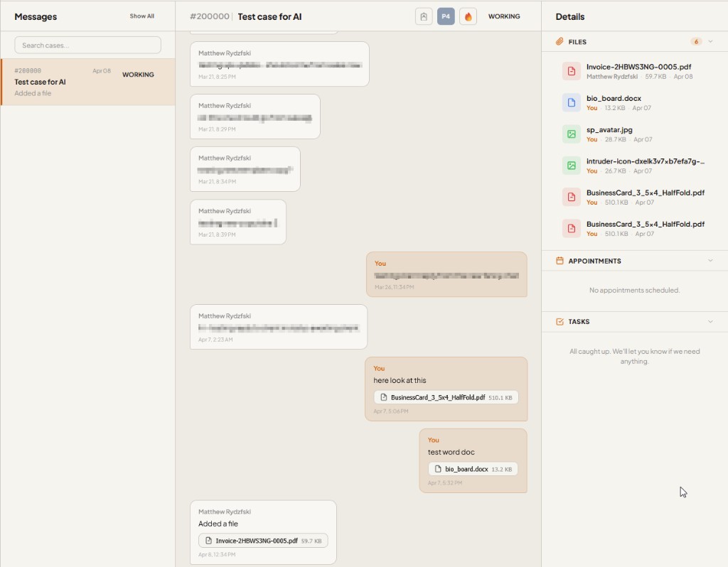728x567 pixels.
Task: Click WORKING status on the case list item
Action: pyautogui.click(x=138, y=74)
